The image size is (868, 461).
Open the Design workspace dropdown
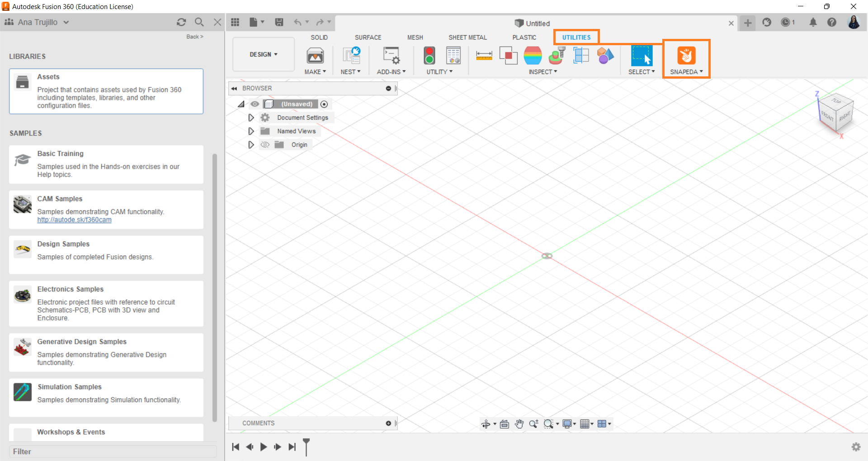(264, 54)
